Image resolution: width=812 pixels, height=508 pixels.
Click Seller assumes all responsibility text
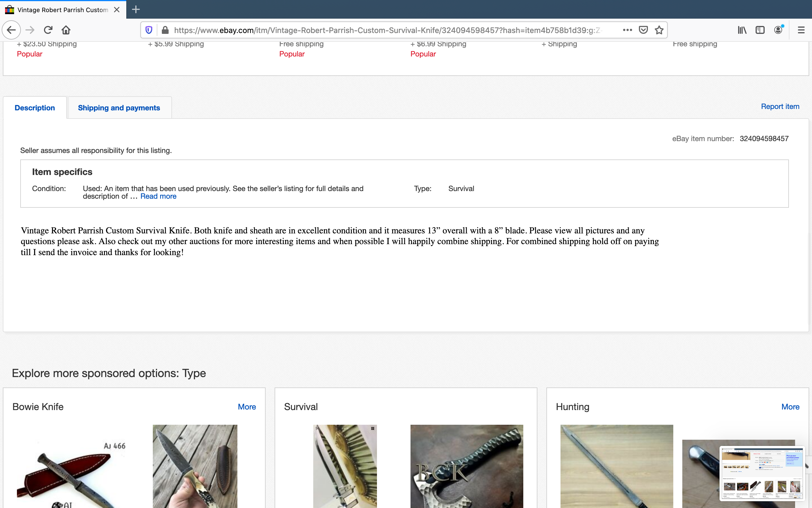(x=96, y=150)
